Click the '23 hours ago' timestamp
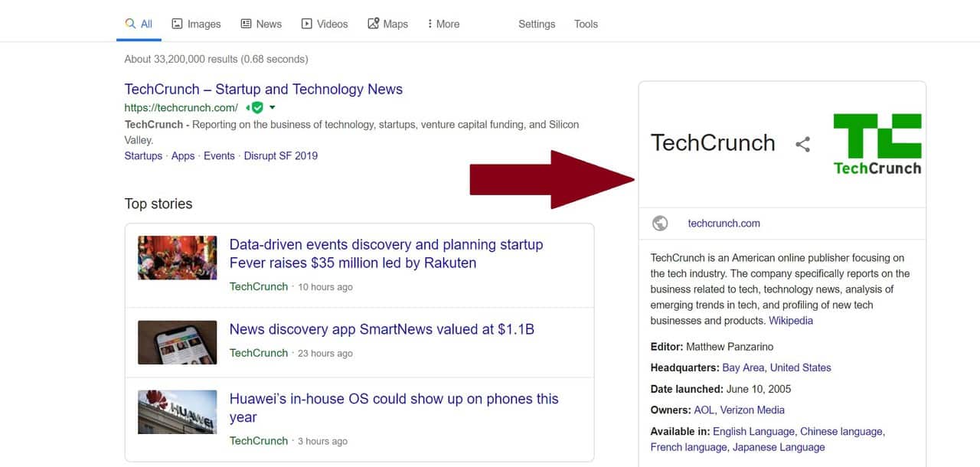The width and height of the screenshot is (980, 467). click(x=325, y=354)
